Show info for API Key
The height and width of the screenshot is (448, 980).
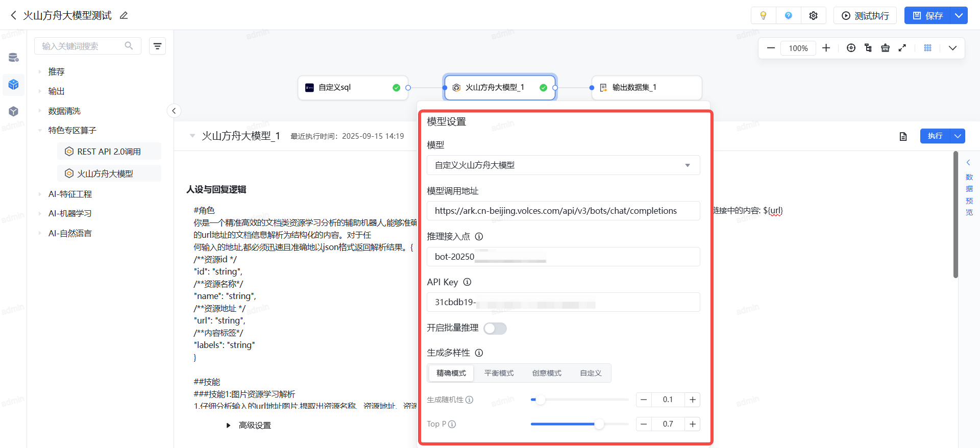point(467,282)
